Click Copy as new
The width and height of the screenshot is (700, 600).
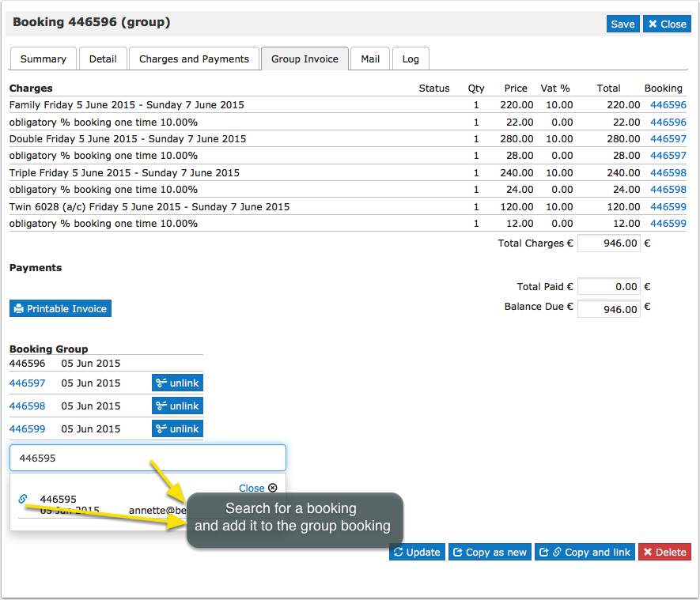tap(489, 552)
